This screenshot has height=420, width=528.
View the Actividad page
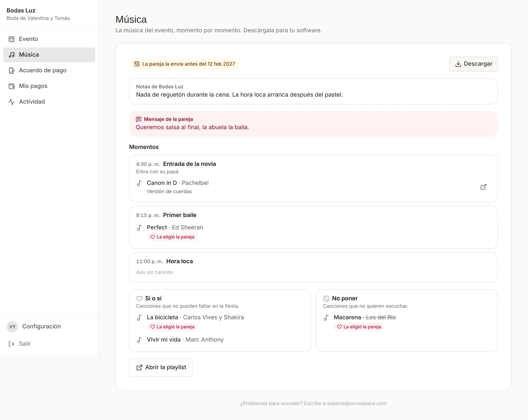(x=49, y=102)
